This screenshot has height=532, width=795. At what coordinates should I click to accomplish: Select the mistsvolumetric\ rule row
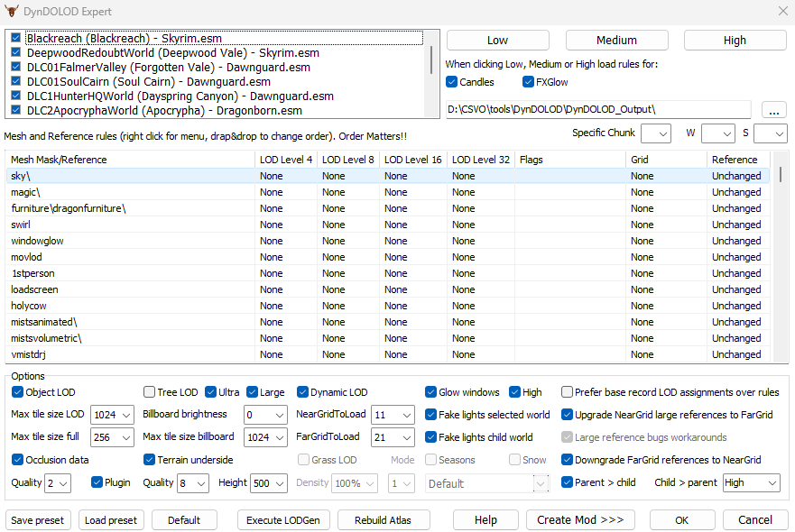coord(388,338)
